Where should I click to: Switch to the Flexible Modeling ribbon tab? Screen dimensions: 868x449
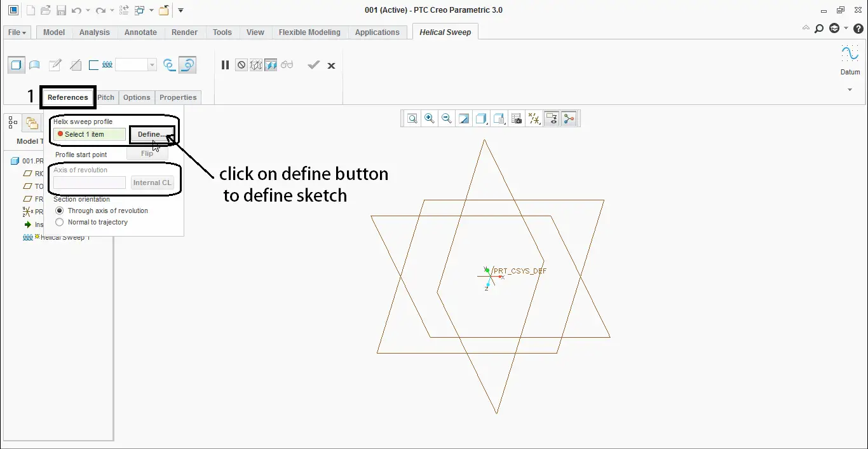(x=309, y=32)
